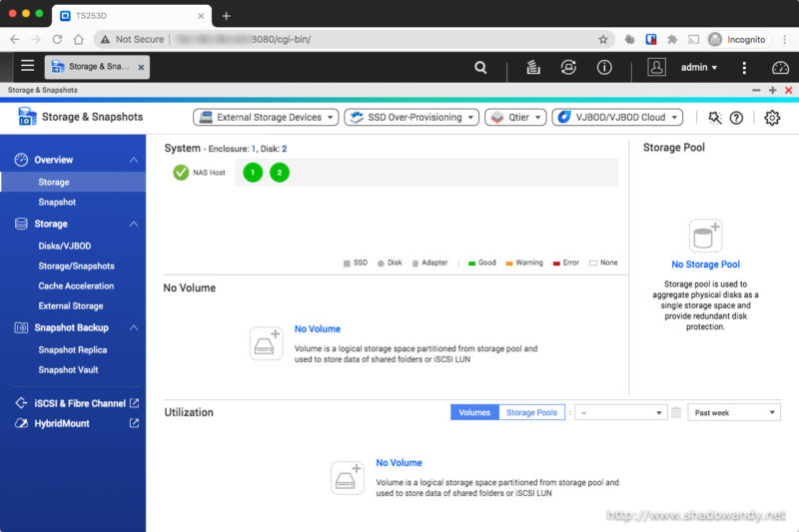Click the No Storage Pool disk icon
Viewport: 799px width, 532px height.
[x=704, y=237]
